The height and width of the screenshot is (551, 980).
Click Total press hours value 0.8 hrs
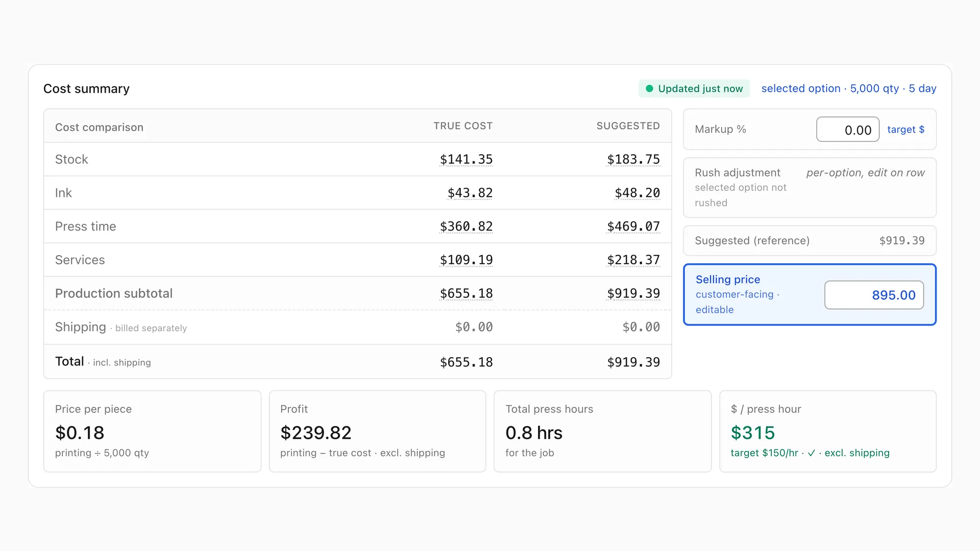[x=533, y=433]
